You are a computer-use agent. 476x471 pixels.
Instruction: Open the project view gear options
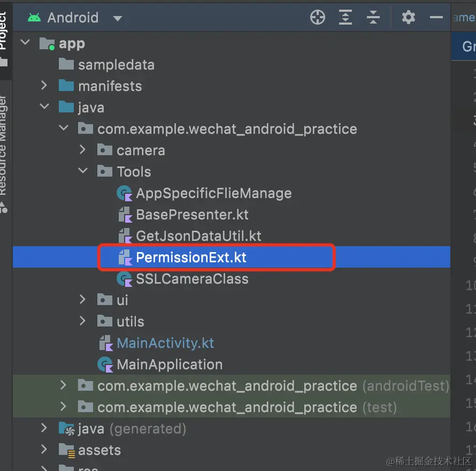[x=408, y=17]
